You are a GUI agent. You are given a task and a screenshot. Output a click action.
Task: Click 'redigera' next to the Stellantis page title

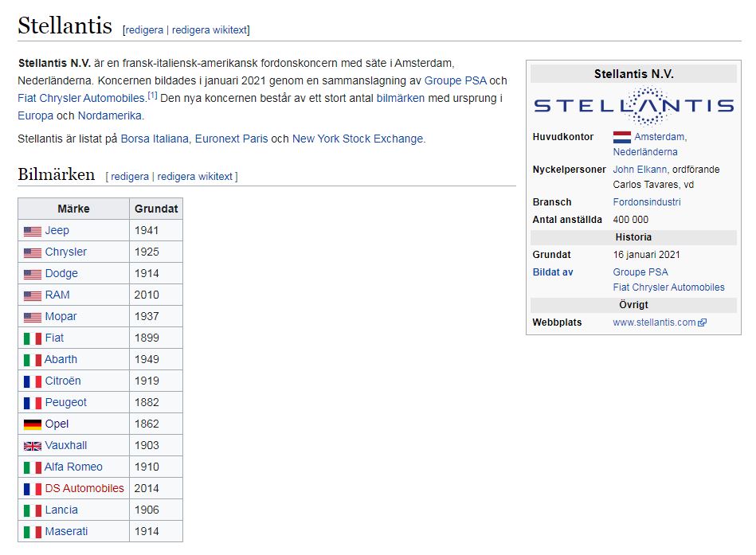(144, 30)
